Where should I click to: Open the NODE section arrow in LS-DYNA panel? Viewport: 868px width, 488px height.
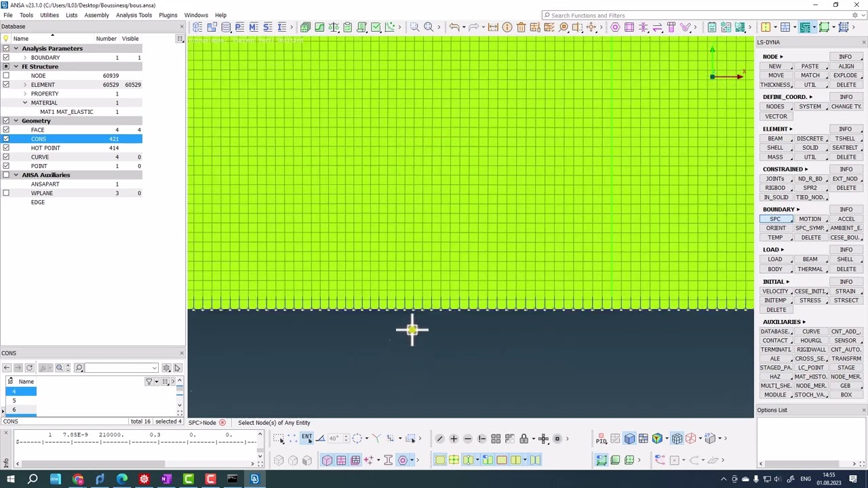coord(781,57)
